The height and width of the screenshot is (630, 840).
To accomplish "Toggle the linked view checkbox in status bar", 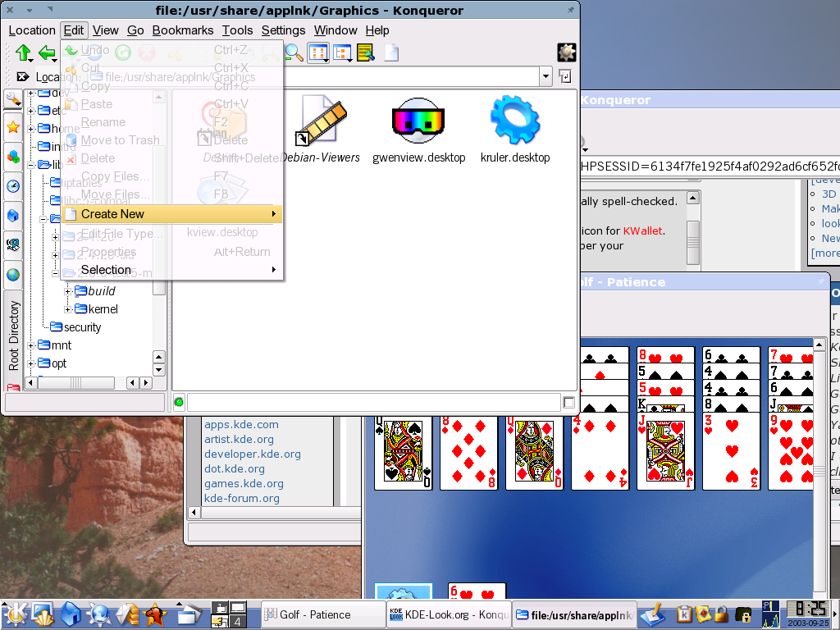I will pos(569,402).
